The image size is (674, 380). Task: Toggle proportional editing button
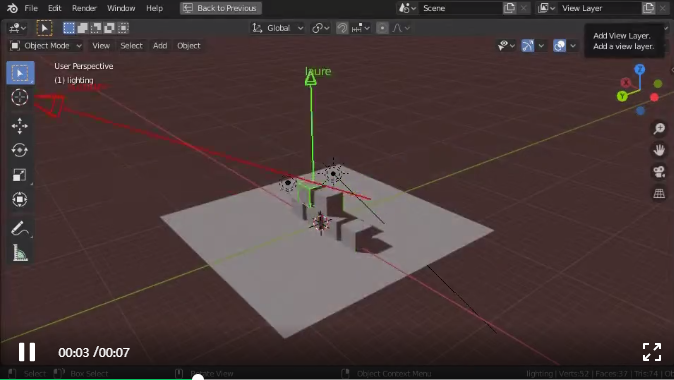click(382, 28)
